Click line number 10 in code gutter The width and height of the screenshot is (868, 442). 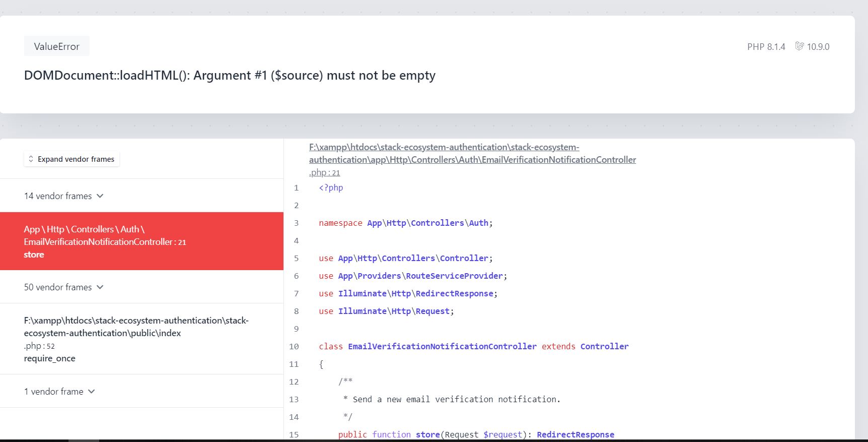click(x=294, y=346)
